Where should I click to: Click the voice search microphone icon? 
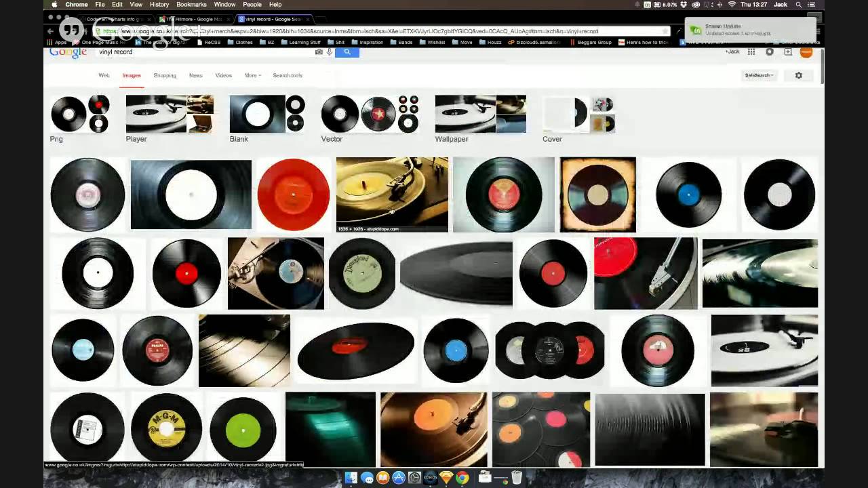pyautogui.click(x=330, y=52)
